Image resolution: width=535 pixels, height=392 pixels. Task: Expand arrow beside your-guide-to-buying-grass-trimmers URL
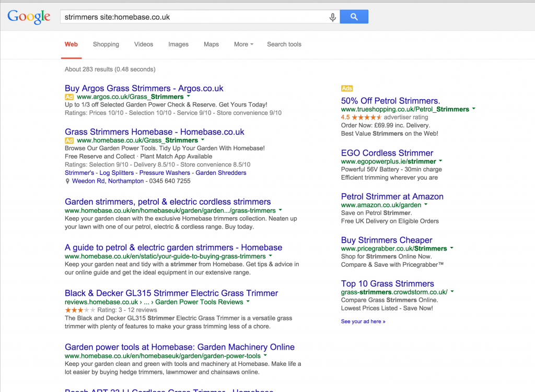(x=271, y=256)
